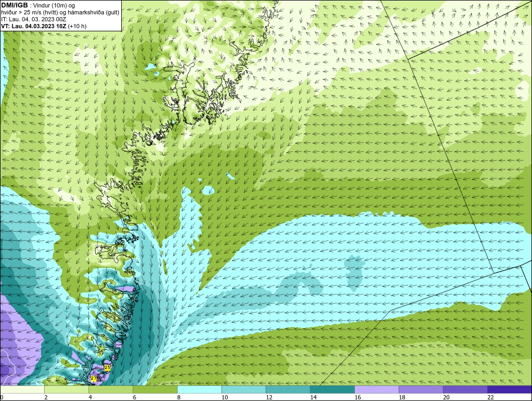This screenshot has height=401, width=532.
Task: Click the scale number 22
Action: 491,397
